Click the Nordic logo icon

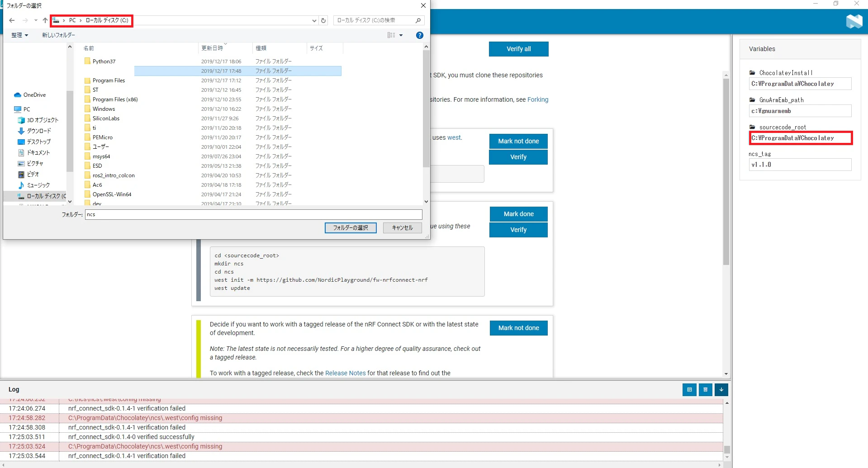[854, 21]
